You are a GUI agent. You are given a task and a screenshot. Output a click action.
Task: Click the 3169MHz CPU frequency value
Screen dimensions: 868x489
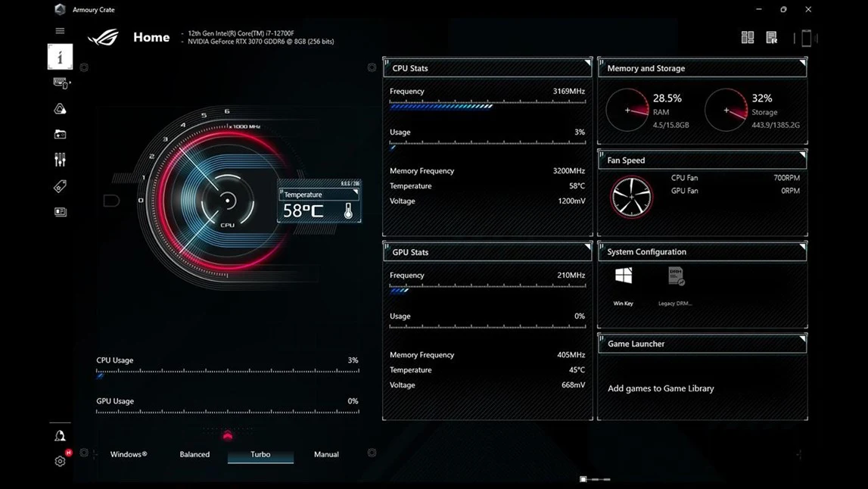[x=568, y=91]
